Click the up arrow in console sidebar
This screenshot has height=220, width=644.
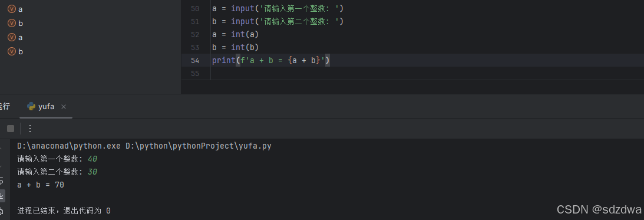point(1,149)
